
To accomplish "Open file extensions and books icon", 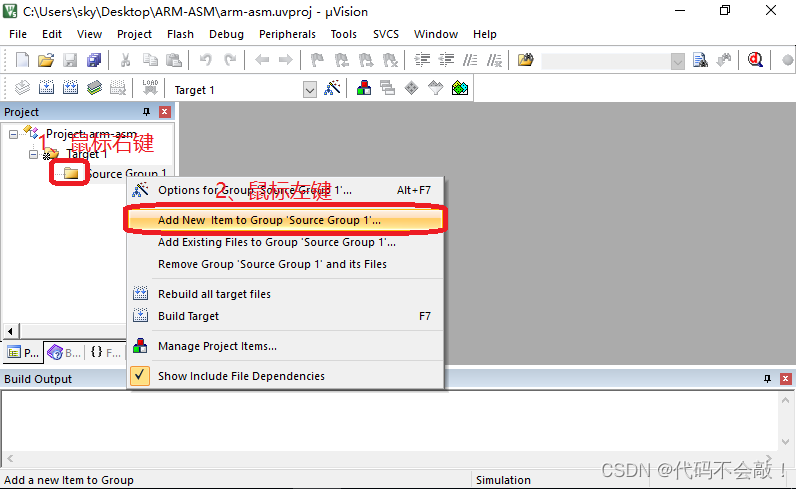I will pos(364,88).
